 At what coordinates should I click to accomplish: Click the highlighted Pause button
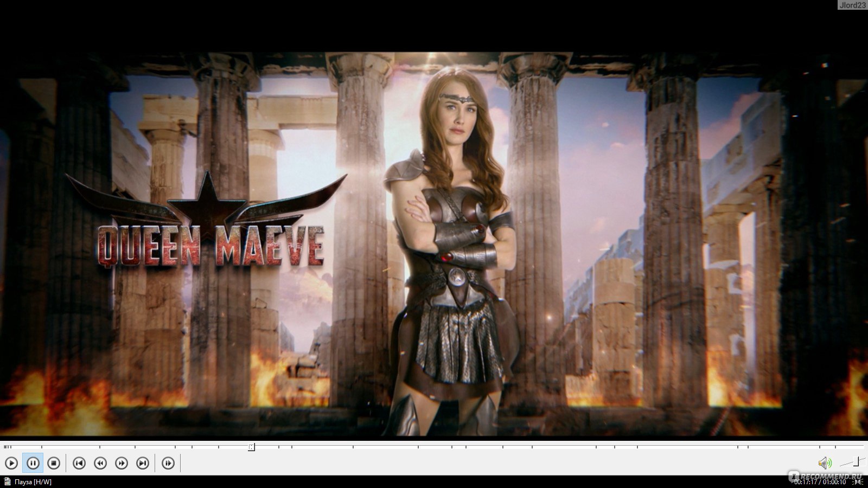tap(33, 463)
